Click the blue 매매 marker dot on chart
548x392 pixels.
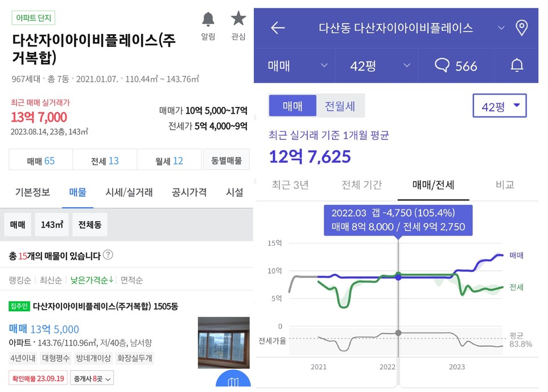[398, 278]
